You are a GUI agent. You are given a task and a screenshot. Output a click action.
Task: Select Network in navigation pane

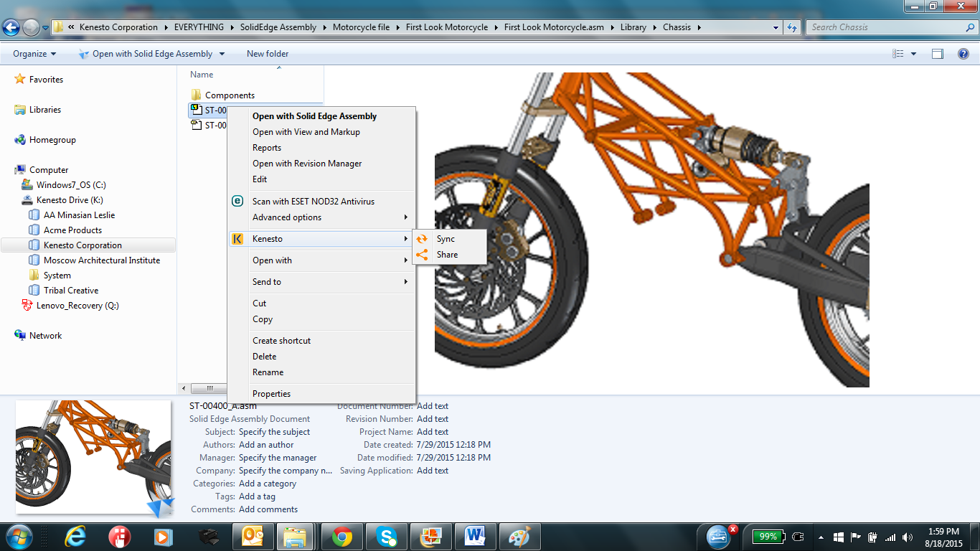[x=45, y=336]
